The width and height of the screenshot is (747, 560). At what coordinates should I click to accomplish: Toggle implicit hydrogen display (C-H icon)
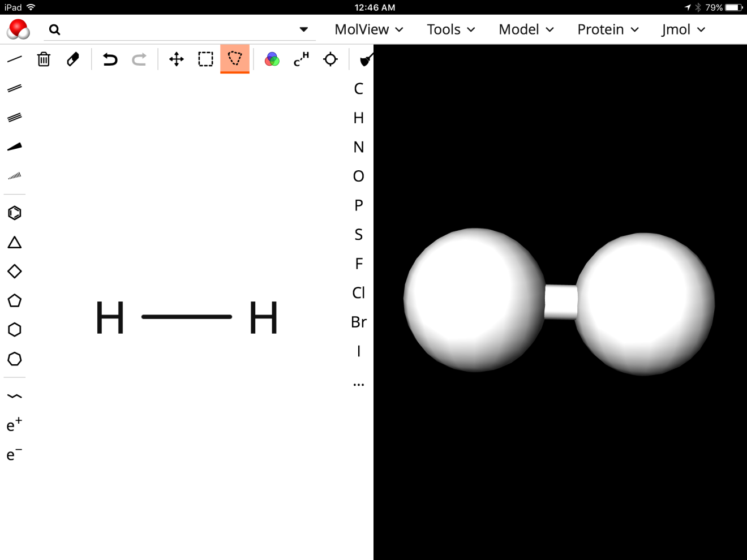coord(301,59)
